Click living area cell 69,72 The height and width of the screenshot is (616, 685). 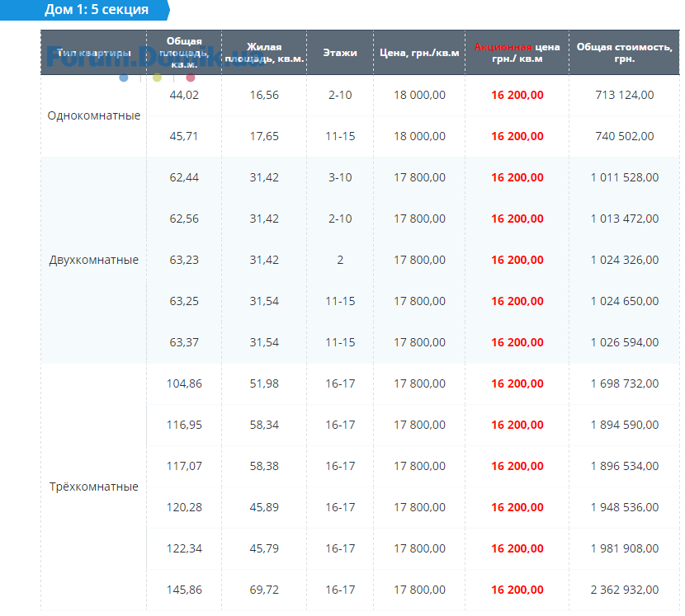coord(264,590)
